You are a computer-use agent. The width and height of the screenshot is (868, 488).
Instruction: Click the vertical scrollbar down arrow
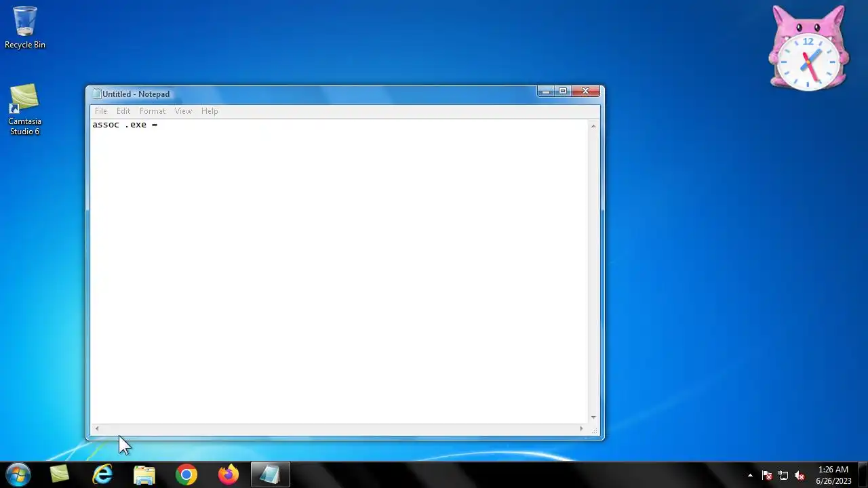point(593,418)
